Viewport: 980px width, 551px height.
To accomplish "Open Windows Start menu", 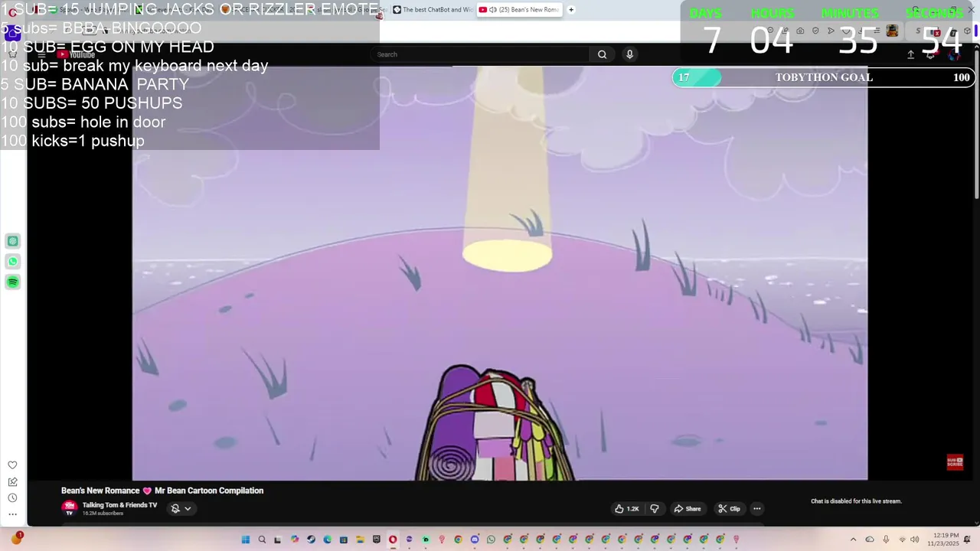I will pos(245,540).
